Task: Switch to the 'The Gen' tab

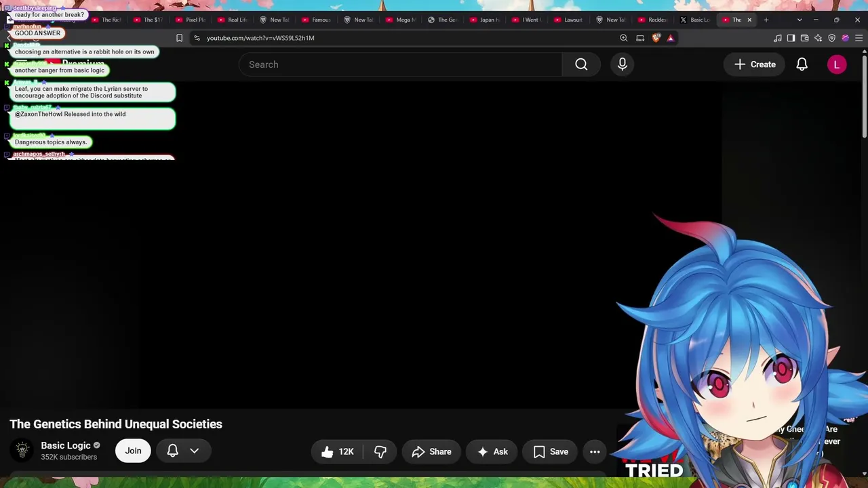Action: [x=441, y=20]
